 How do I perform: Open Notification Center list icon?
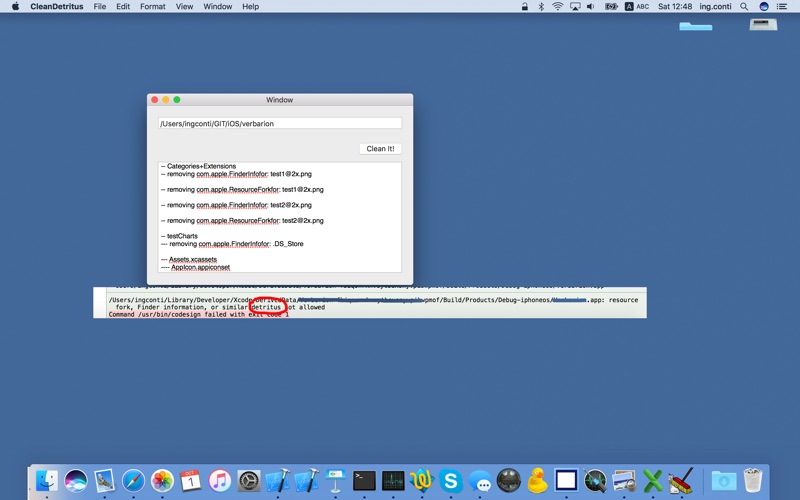(x=781, y=7)
